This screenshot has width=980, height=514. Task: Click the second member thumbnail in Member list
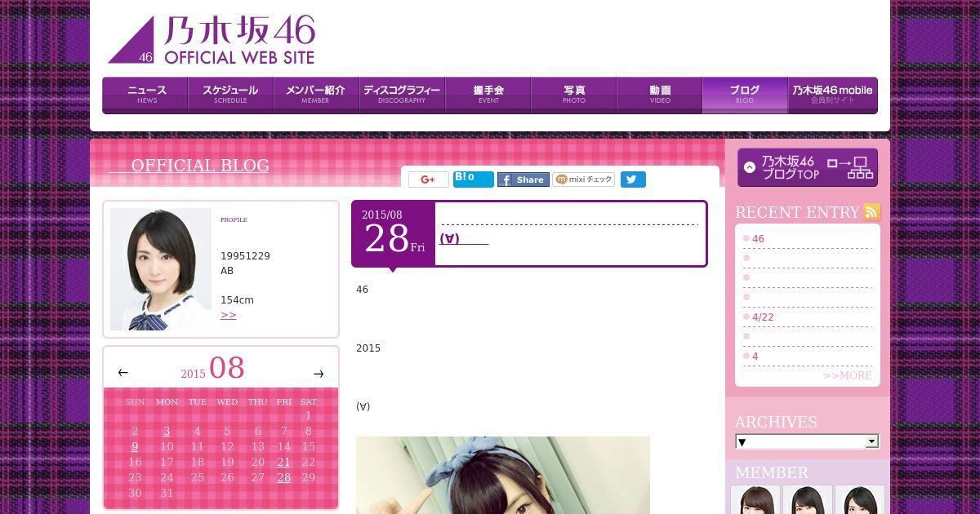click(808, 499)
